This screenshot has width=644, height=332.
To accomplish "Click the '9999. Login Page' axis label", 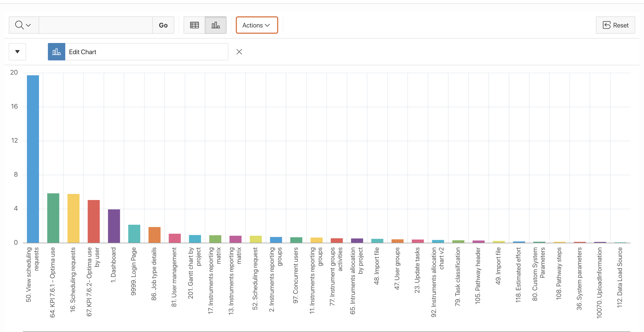I will coord(134,271).
